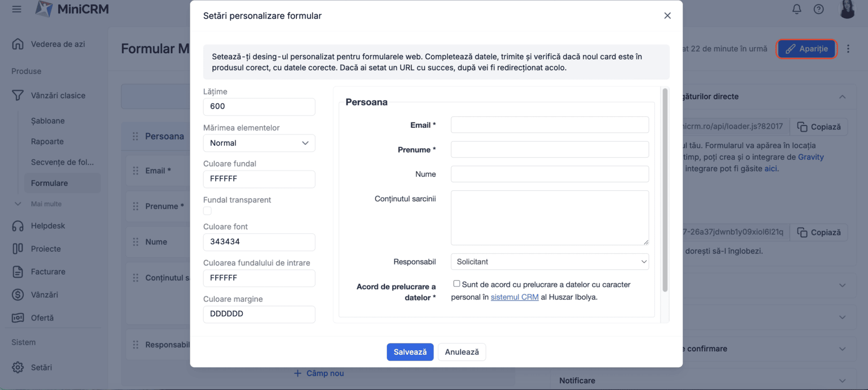Toggle the Fundal transparent checkbox
This screenshot has width=868, height=390.
(x=208, y=211)
